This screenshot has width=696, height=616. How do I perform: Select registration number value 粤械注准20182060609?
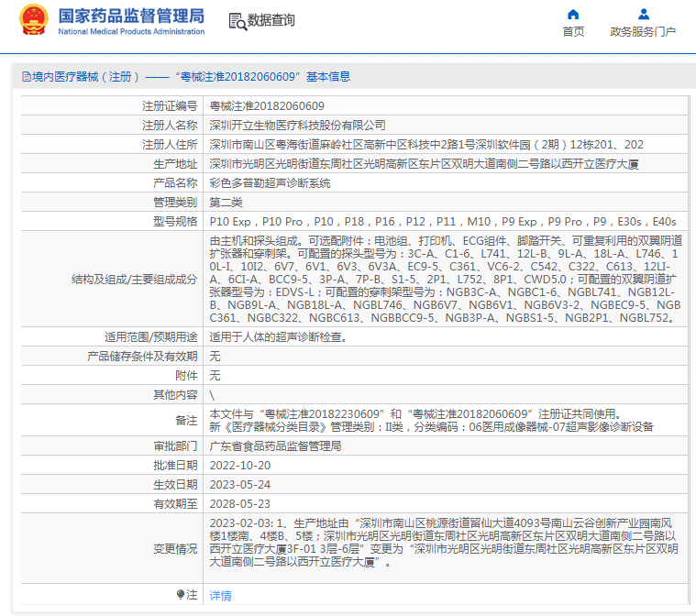(x=267, y=106)
